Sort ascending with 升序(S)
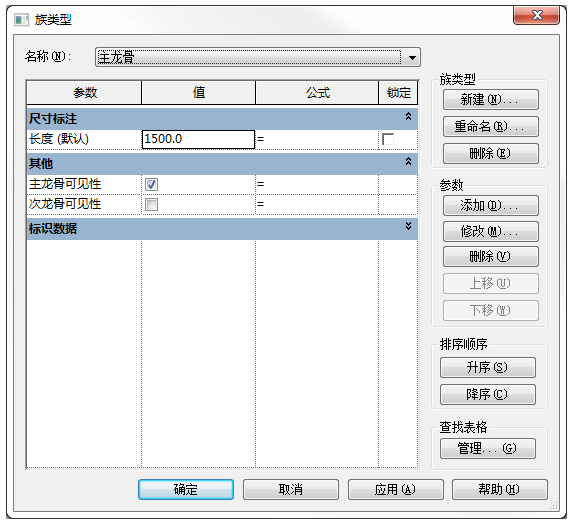The width and height of the screenshot is (577, 528). pos(488,367)
